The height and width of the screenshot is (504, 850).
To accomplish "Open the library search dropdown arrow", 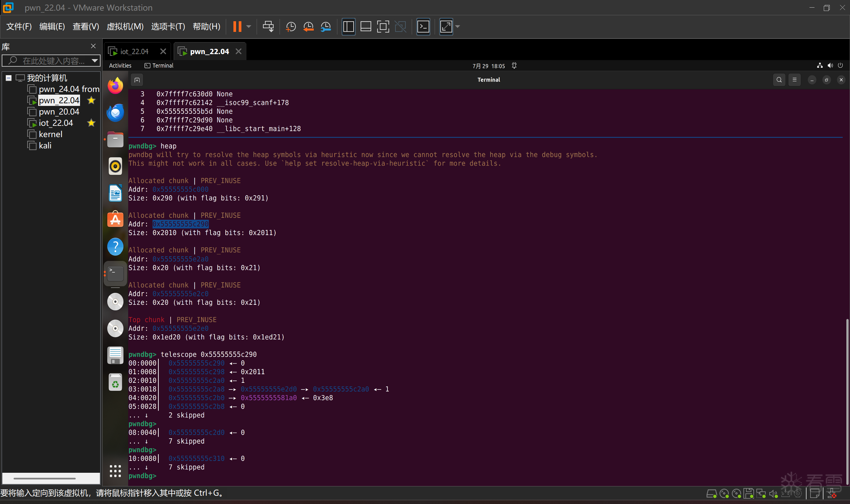I will pos(95,61).
